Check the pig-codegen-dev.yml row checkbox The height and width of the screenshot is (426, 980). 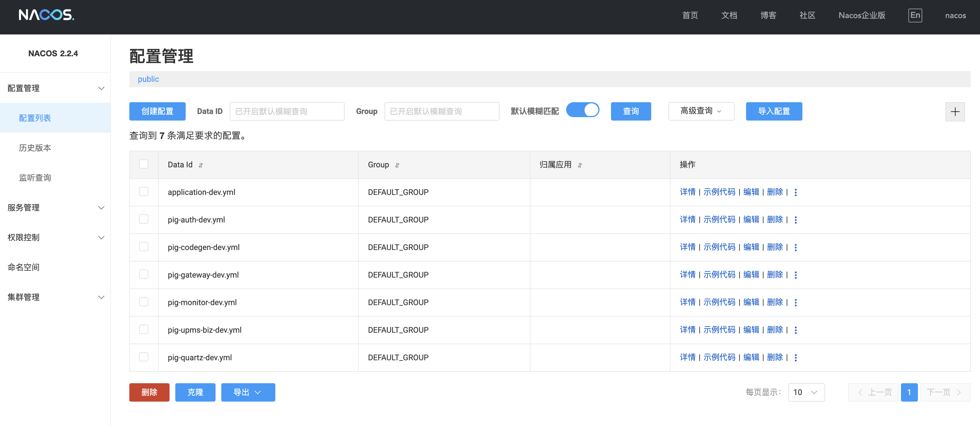(143, 247)
